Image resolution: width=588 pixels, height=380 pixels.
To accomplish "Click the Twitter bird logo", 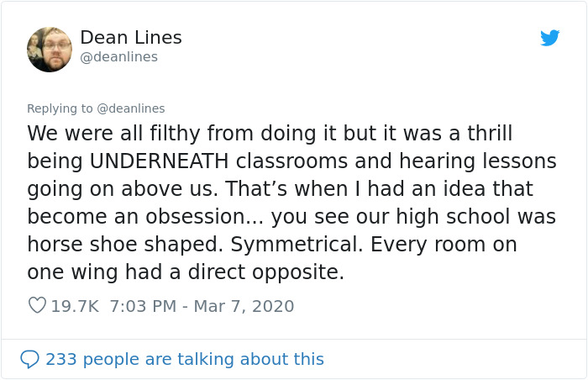I will [550, 38].
